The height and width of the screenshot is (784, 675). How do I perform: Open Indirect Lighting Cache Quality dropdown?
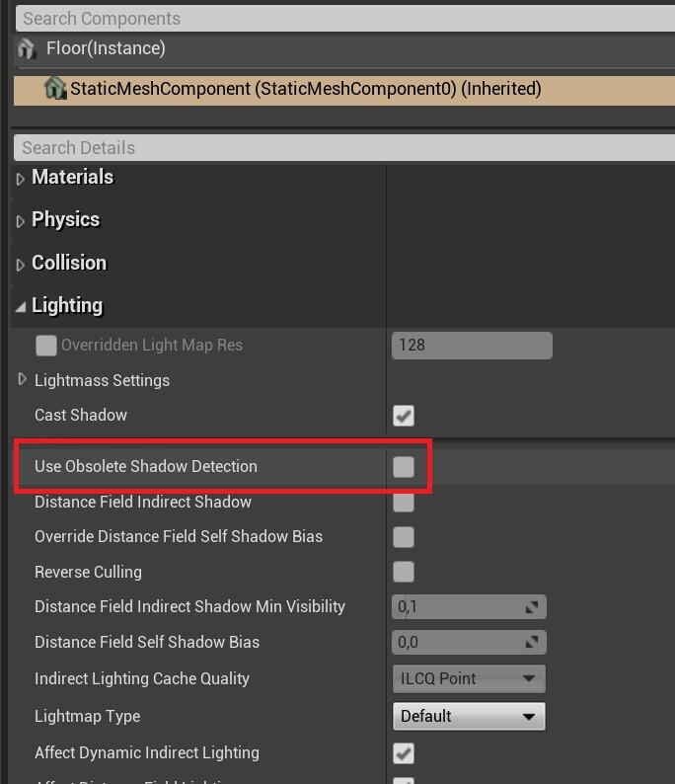point(469,678)
